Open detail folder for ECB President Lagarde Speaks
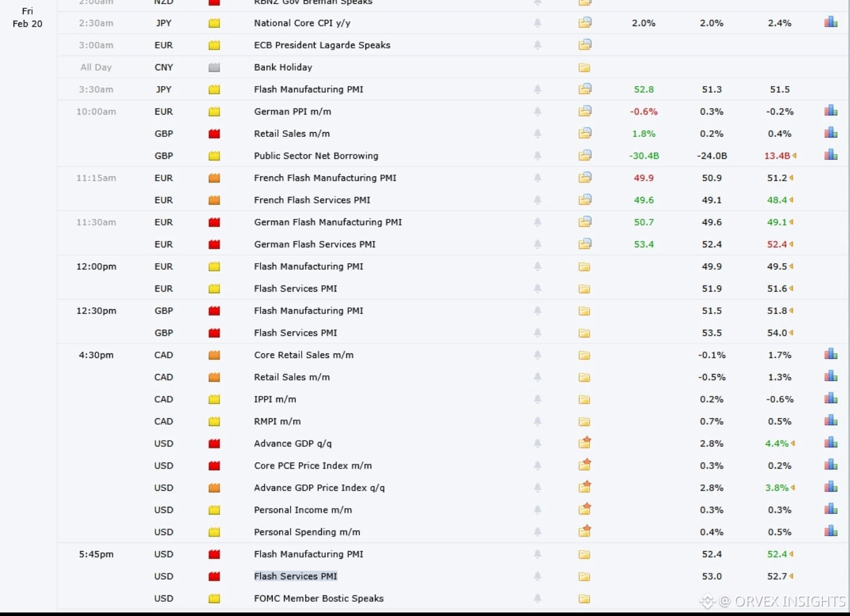850x616 pixels. click(x=585, y=44)
